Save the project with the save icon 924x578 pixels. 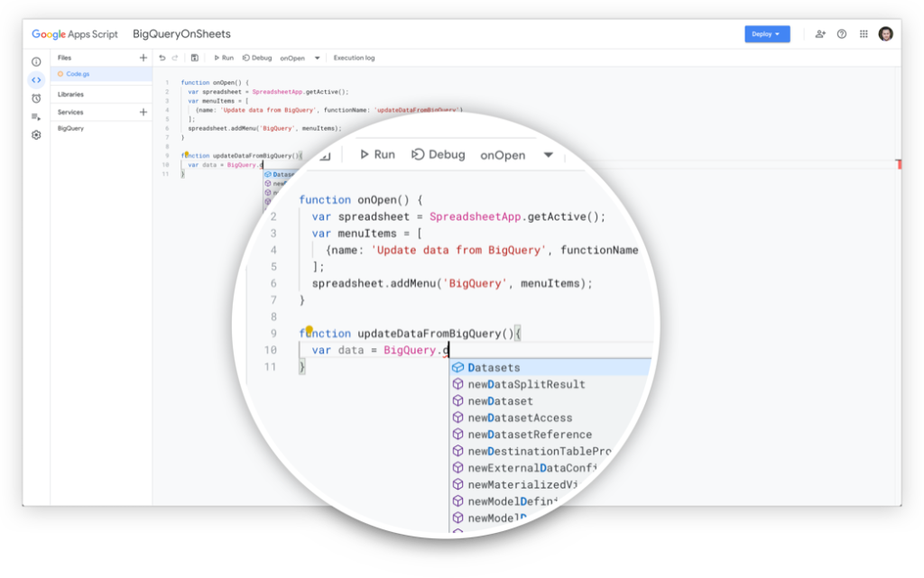pos(195,58)
